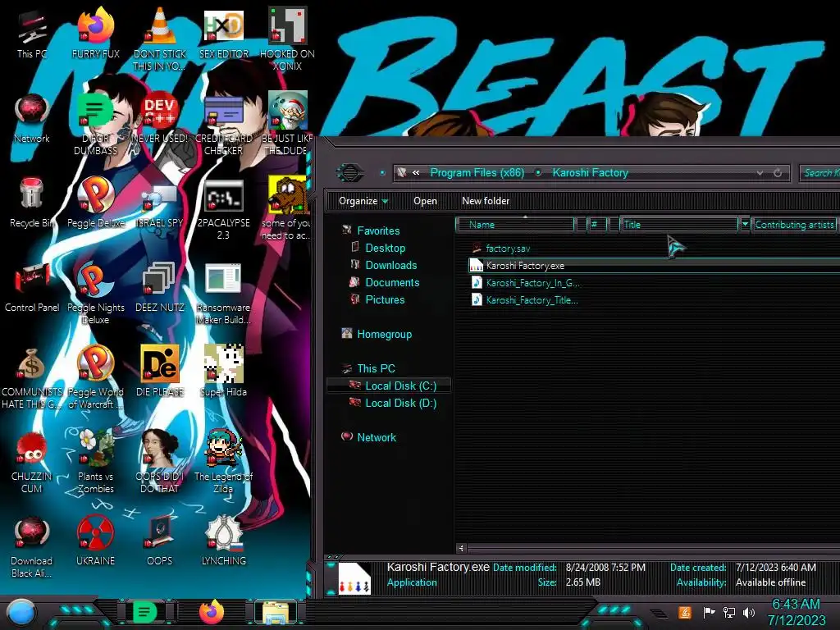840x630 pixels.
Task: Sort files by the Name column
Action: click(515, 225)
